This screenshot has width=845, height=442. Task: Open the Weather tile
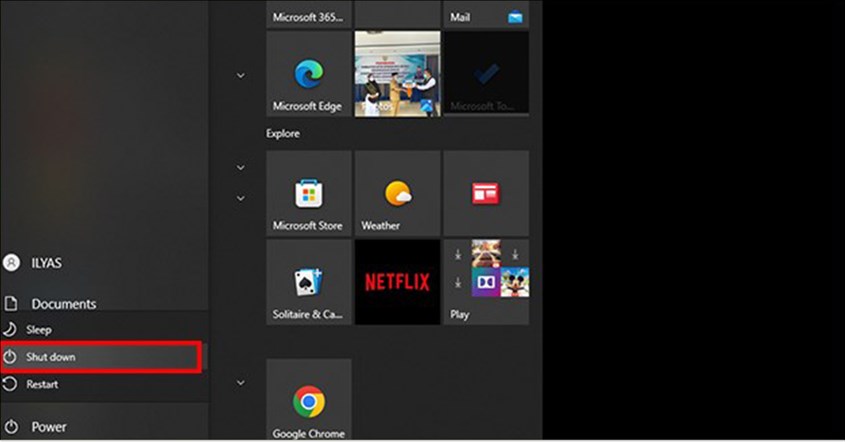[398, 194]
